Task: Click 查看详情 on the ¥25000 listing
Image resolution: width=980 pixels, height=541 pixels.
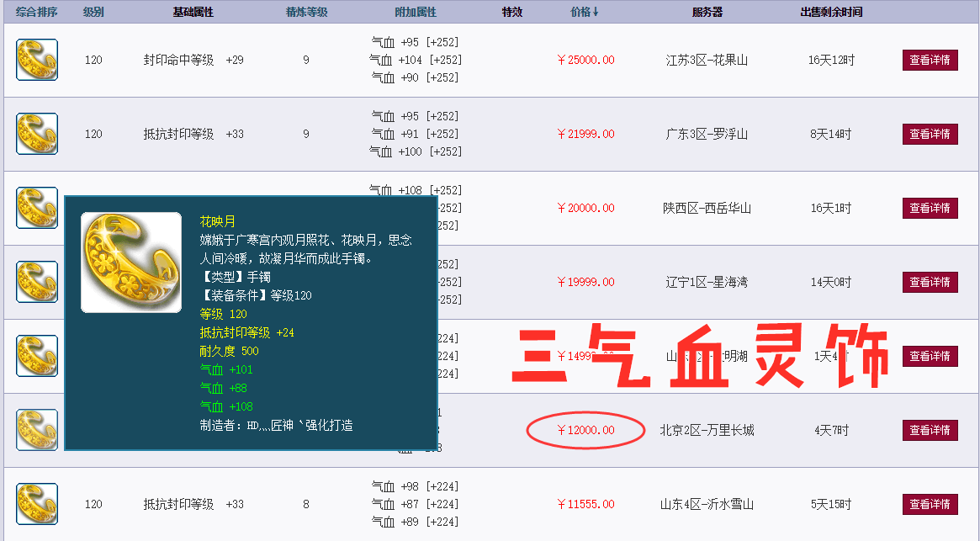Action: pyautogui.click(x=930, y=60)
